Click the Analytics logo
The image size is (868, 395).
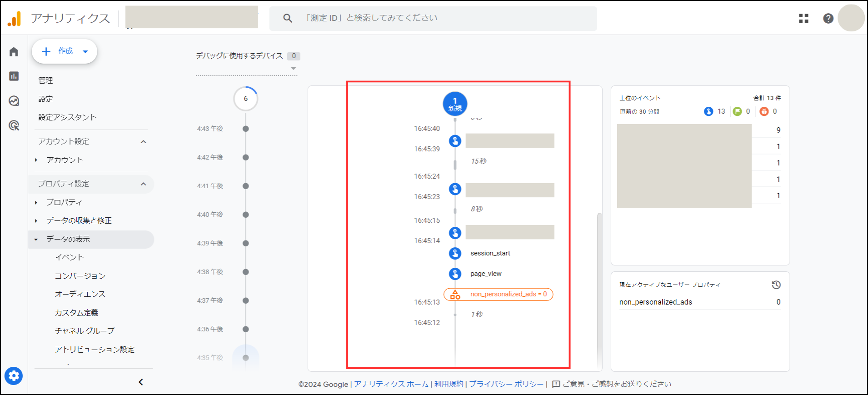pos(14,19)
